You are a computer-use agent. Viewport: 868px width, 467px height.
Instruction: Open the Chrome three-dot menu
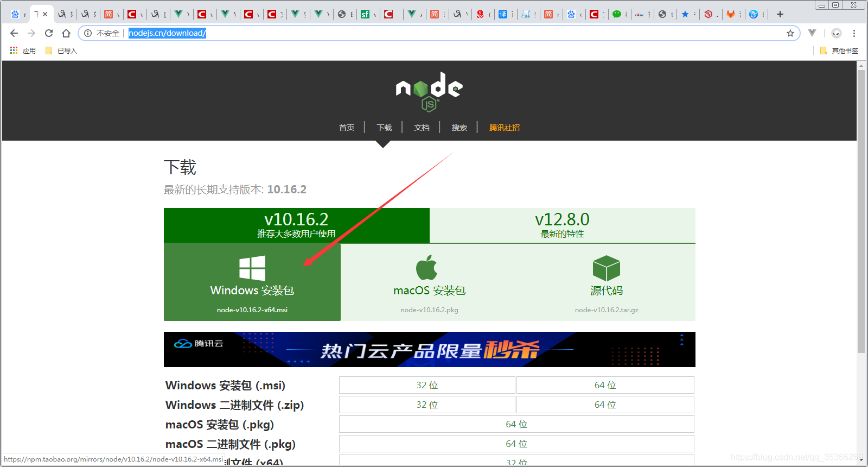pos(854,33)
